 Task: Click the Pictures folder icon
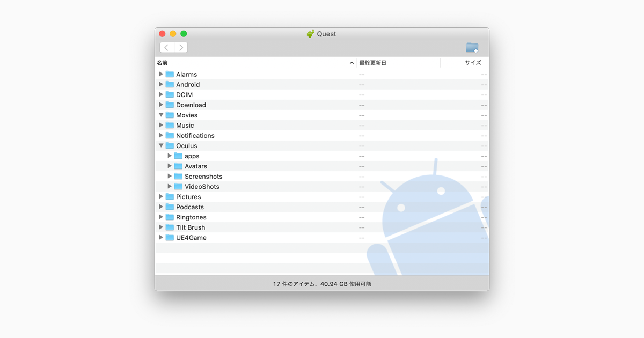tap(170, 196)
